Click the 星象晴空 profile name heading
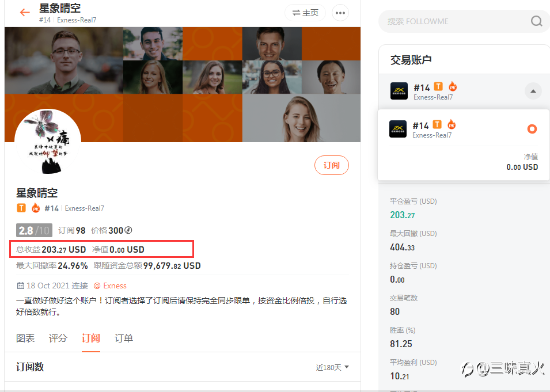 click(x=37, y=193)
